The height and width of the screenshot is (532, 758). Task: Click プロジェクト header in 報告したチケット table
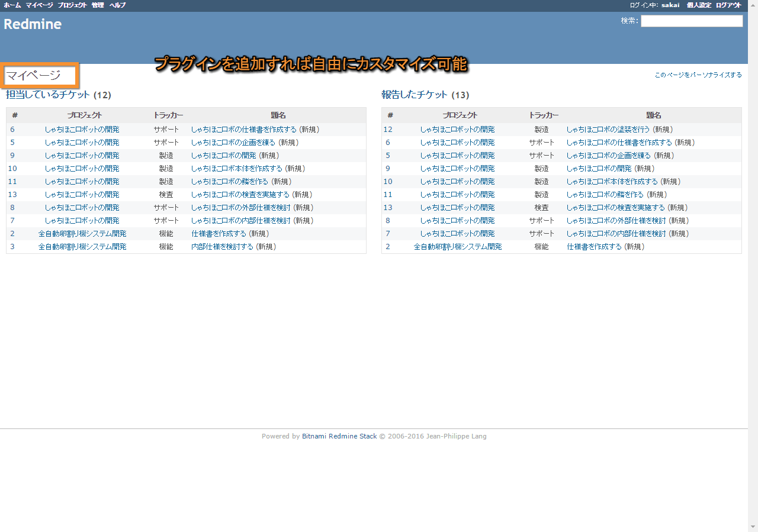pos(460,115)
